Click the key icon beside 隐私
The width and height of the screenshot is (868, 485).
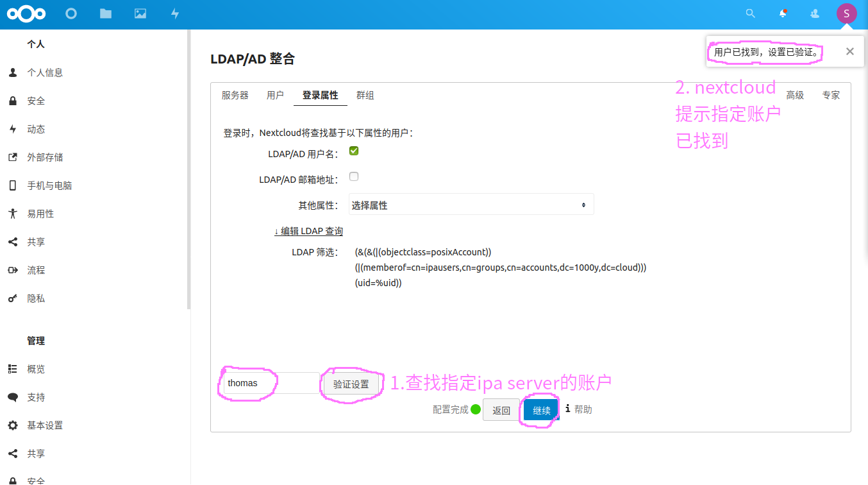(x=12, y=298)
